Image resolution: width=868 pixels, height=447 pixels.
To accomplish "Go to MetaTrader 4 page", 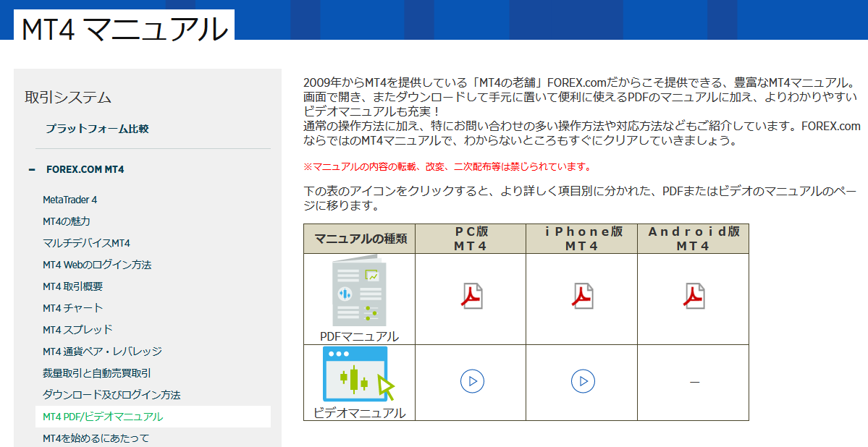I will 69,200.
